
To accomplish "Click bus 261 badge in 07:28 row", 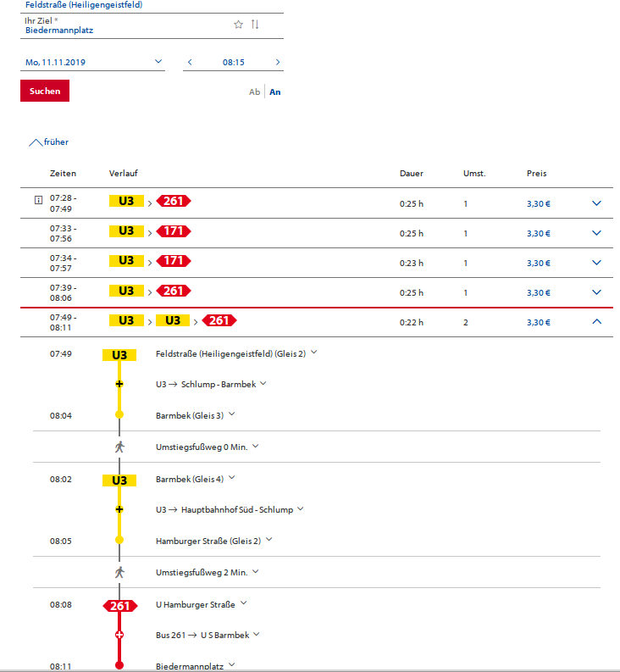I will pos(174,201).
